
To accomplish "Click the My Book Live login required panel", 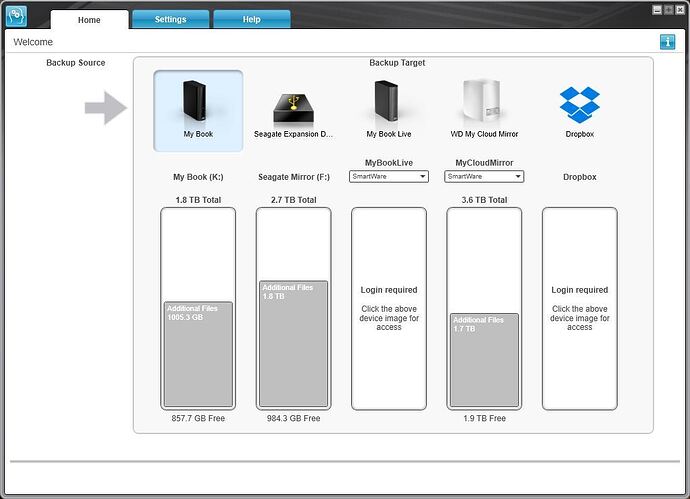I will (x=389, y=308).
